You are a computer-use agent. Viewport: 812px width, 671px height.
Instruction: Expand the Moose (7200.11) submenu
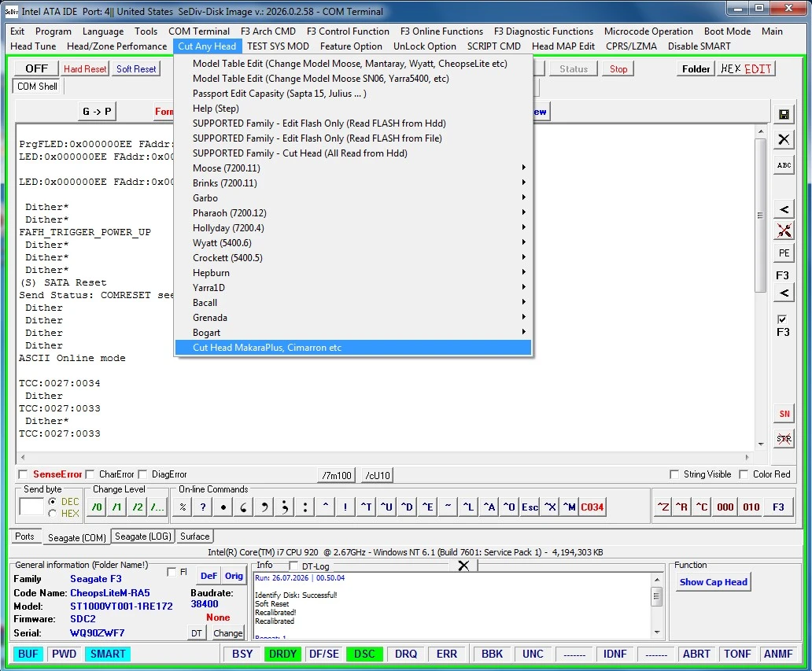pos(353,168)
